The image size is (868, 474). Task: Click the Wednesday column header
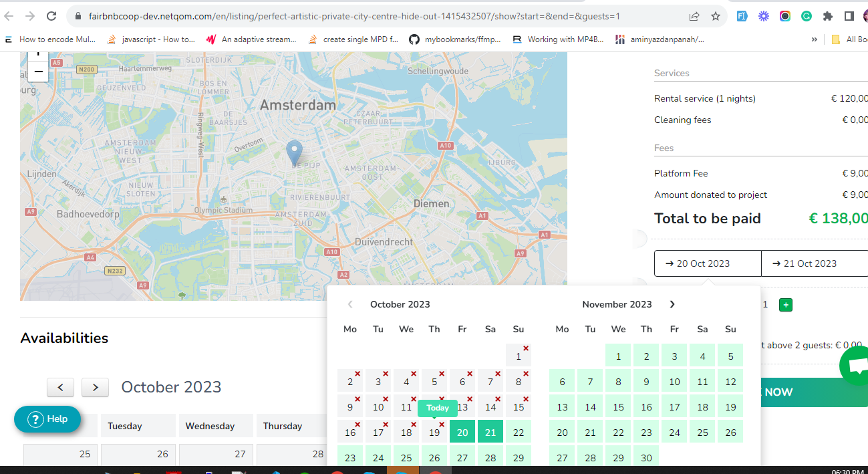(214, 426)
